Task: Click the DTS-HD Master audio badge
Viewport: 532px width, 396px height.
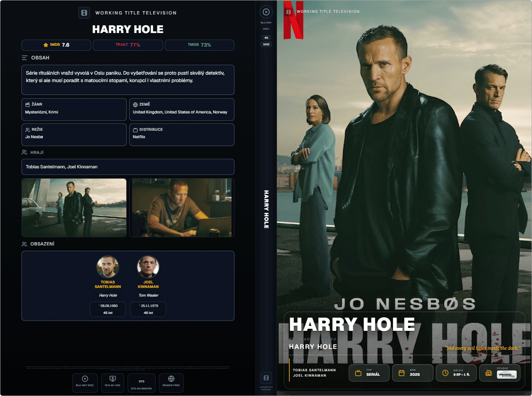Action: click(x=142, y=383)
